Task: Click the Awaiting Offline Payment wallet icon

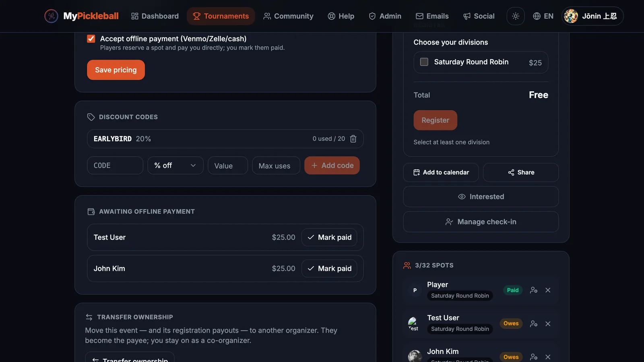Action: pyautogui.click(x=91, y=212)
